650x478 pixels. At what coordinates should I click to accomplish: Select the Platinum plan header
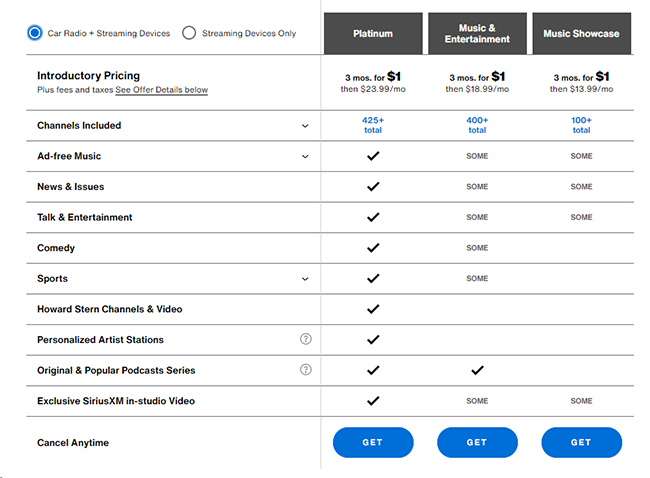coord(373,34)
